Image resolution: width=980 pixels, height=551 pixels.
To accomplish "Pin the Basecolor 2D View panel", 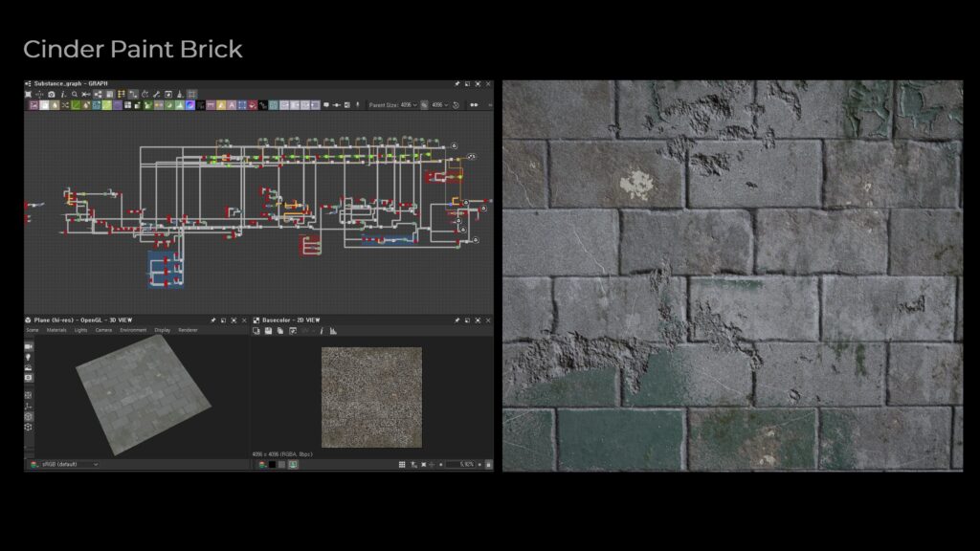I will (457, 320).
